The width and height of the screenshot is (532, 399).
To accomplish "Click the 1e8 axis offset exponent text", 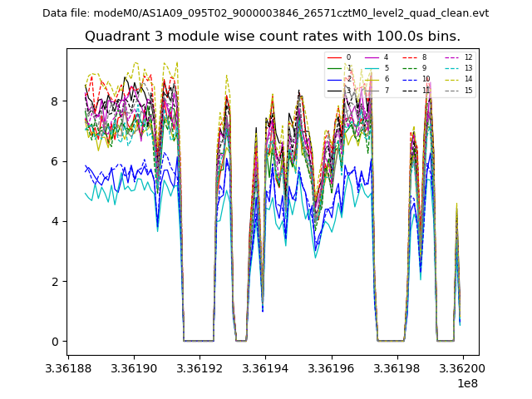I will 467,383.
